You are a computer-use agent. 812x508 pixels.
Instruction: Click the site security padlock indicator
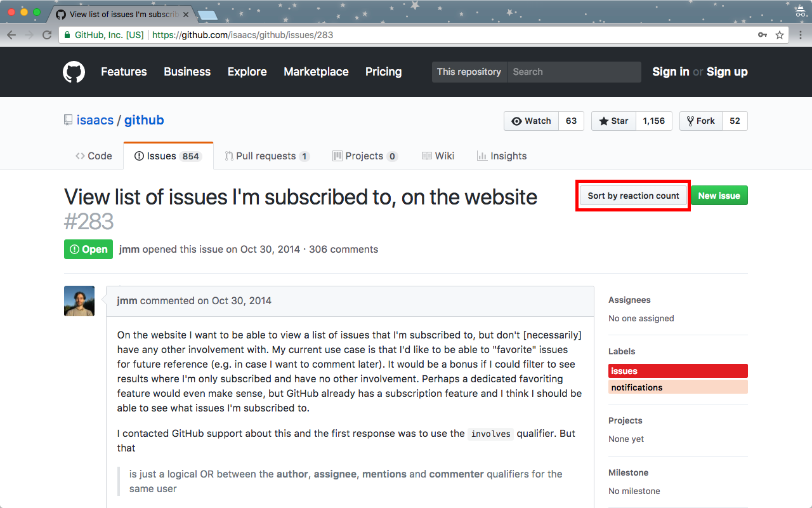(67, 35)
